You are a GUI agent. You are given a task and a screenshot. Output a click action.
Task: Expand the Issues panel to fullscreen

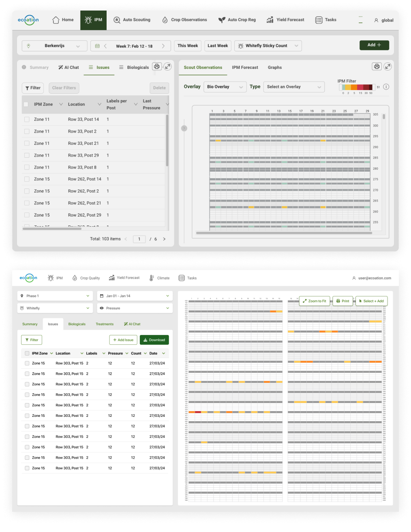point(167,66)
